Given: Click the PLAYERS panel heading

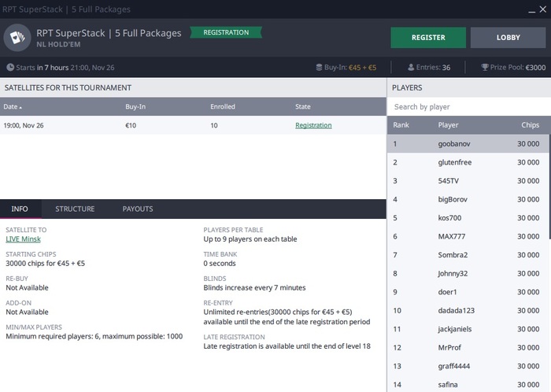Looking at the screenshot, I should pos(407,88).
